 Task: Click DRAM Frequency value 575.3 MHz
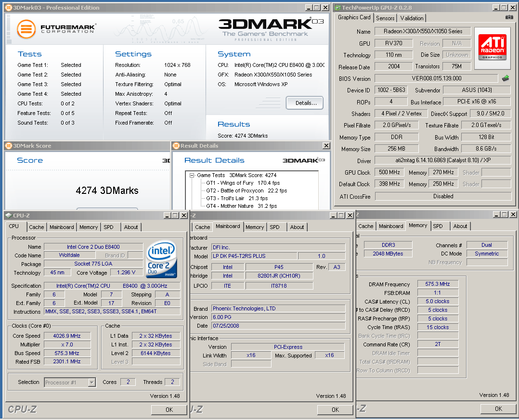coord(438,284)
